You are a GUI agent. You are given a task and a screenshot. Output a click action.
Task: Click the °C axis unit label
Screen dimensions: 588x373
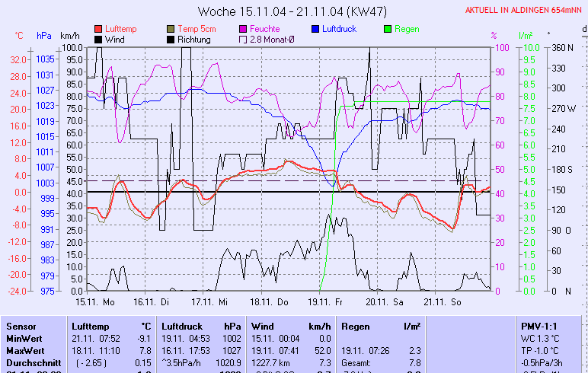click(18, 35)
